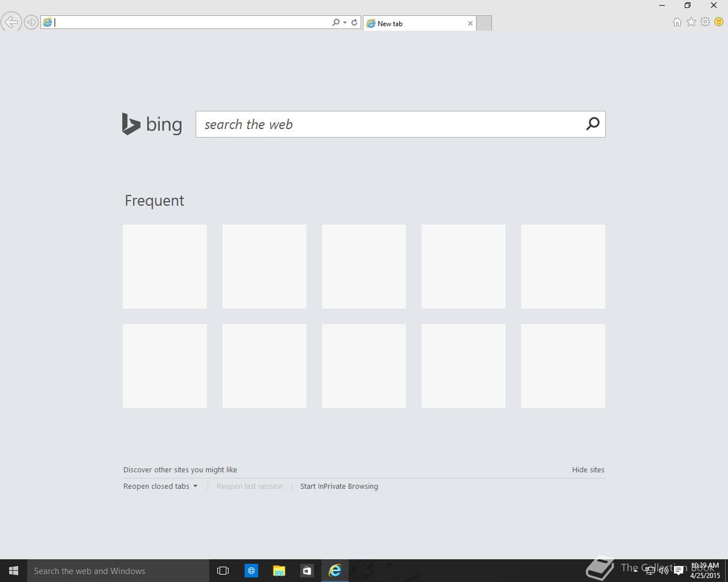Restore down the Internet Explorer window
Viewport: 728px width, 582px height.
(x=688, y=5)
